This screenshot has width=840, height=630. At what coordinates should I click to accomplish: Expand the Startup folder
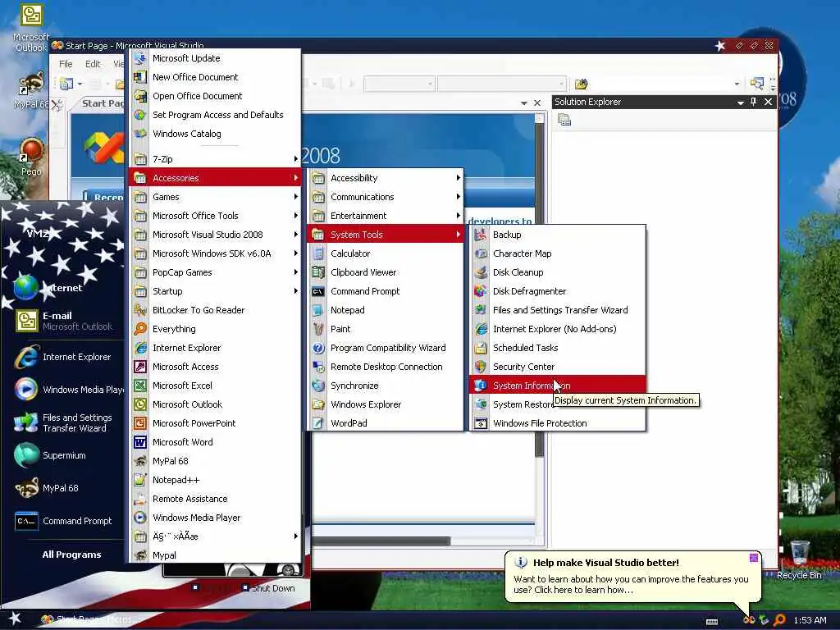214,291
